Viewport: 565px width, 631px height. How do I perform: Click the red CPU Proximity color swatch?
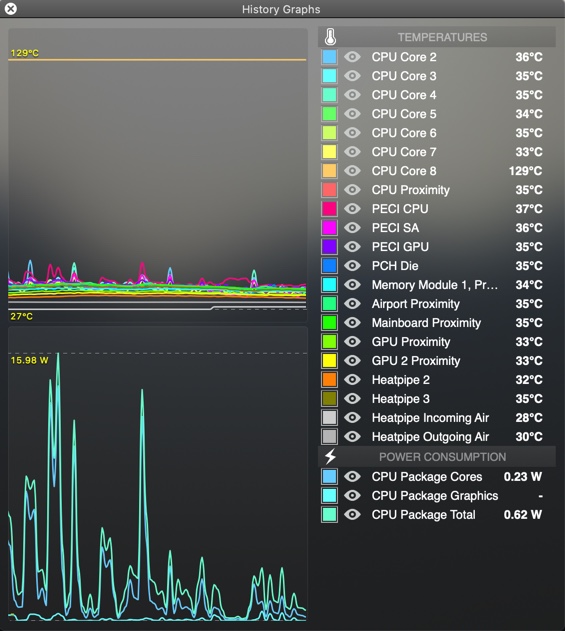click(x=329, y=190)
